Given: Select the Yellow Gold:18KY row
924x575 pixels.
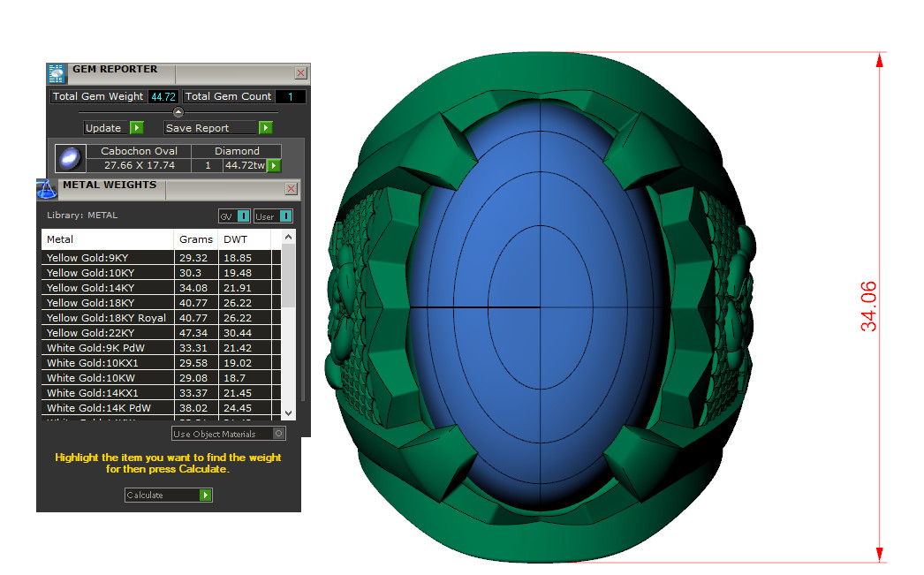Looking at the screenshot, I should [106, 303].
